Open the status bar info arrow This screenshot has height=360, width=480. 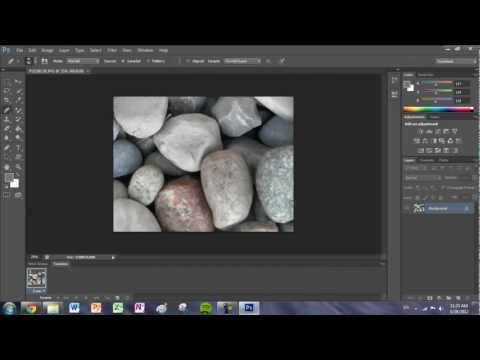pyautogui.click(x=113, y=257)
